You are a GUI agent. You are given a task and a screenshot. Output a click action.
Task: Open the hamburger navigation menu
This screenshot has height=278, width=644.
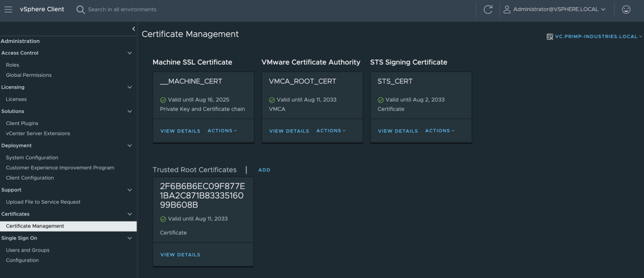click(x=8, y=9)
